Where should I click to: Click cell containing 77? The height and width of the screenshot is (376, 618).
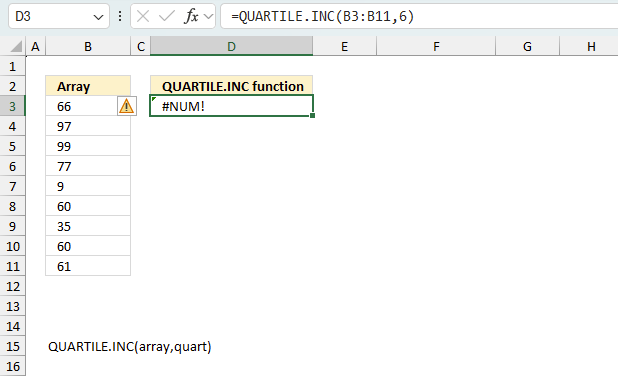point(88,166)
